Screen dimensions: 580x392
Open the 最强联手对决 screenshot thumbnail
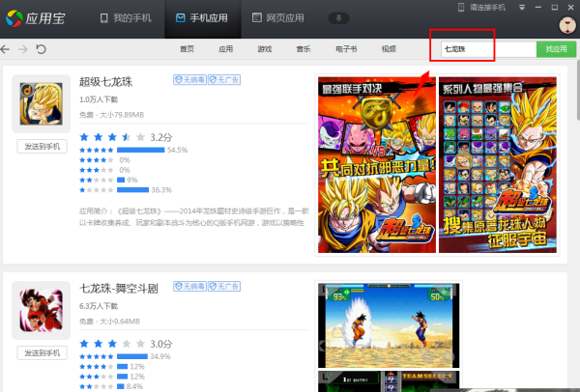pyautogui.click(x=377, y=165)
